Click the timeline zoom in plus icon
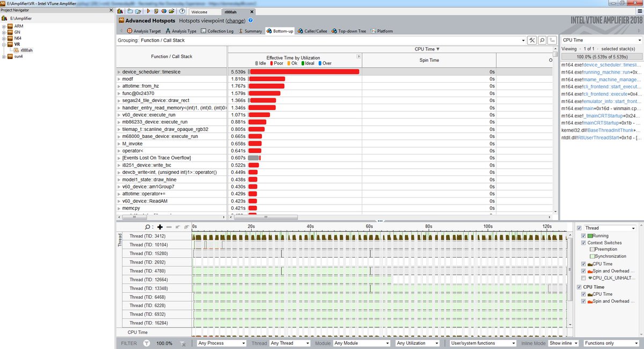This screenshot has width=644, height=349. tap(160, 227)
